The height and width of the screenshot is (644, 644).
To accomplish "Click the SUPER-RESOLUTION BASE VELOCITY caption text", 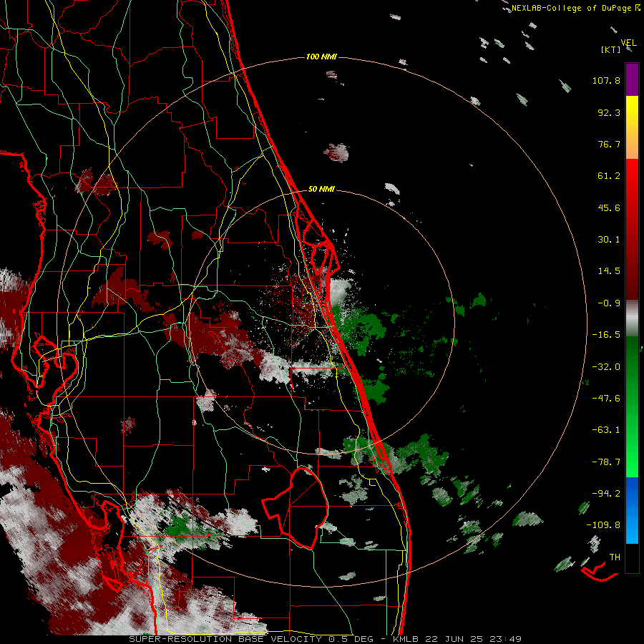I will [x=225, y=639].
